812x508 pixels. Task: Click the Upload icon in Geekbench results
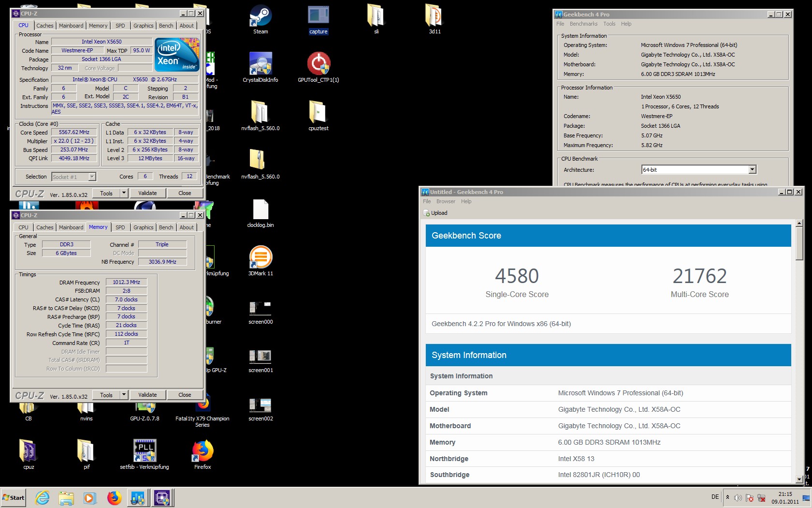(426, 213)
